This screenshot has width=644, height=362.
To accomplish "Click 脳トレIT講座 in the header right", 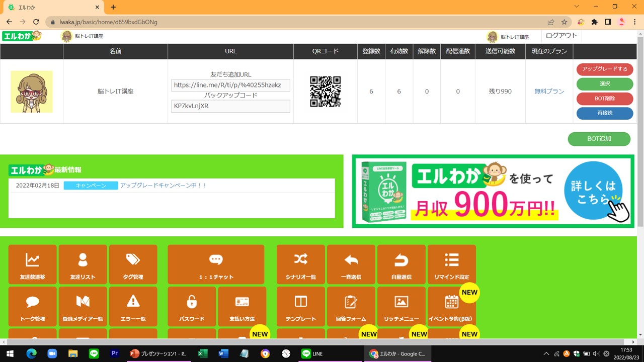I will (515, 37).
